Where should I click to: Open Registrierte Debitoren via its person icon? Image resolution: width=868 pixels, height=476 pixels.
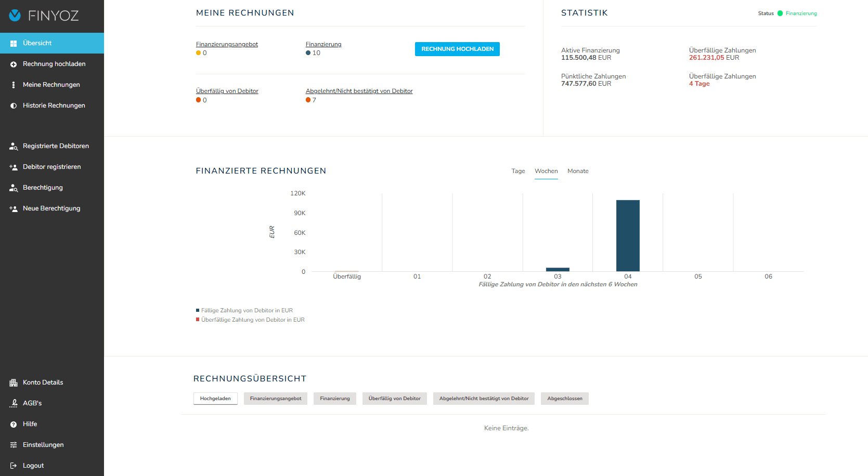[x=13, y=146]
